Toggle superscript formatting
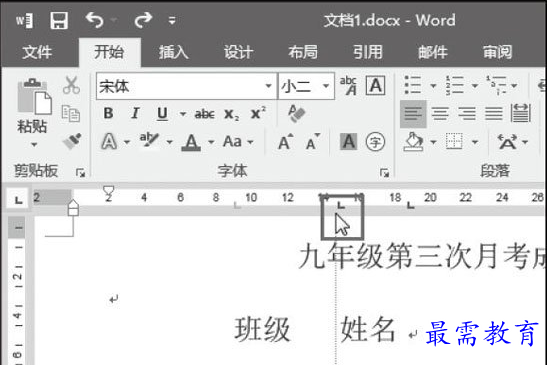Screen dimensions: 547x365 tap(258, 113)
